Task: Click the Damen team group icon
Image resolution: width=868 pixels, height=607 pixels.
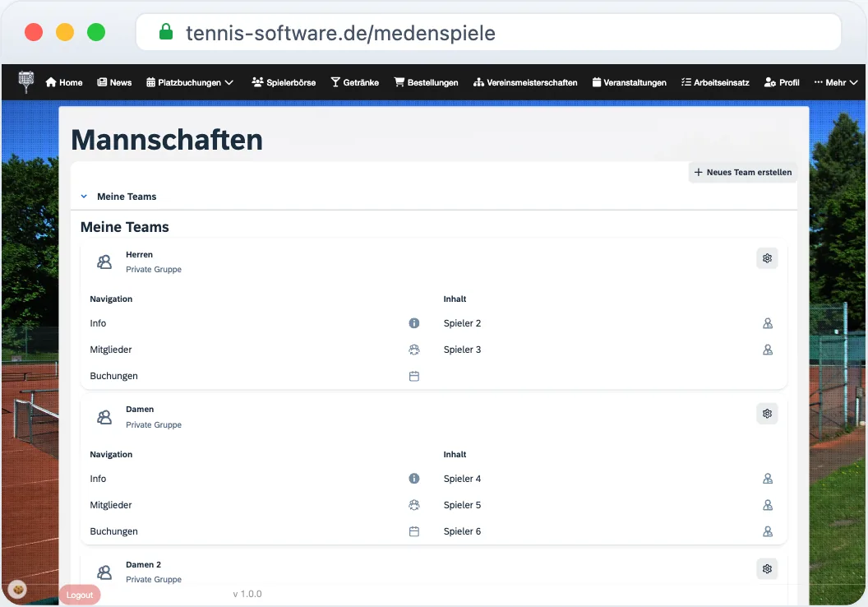Action: [x=104, y=417]
